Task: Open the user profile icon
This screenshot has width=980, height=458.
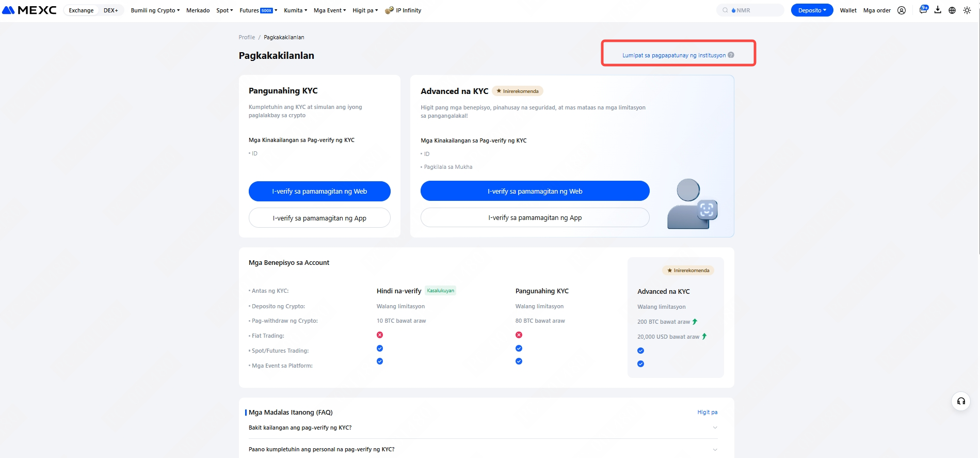Action: [x=902, y=10]
